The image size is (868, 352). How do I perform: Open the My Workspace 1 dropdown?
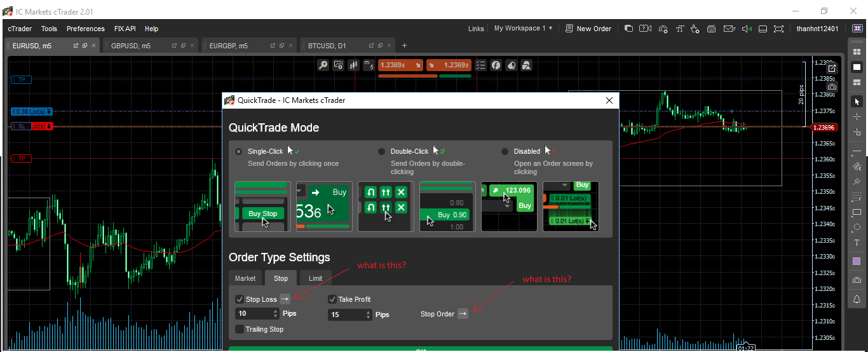[x=523, y=29]
